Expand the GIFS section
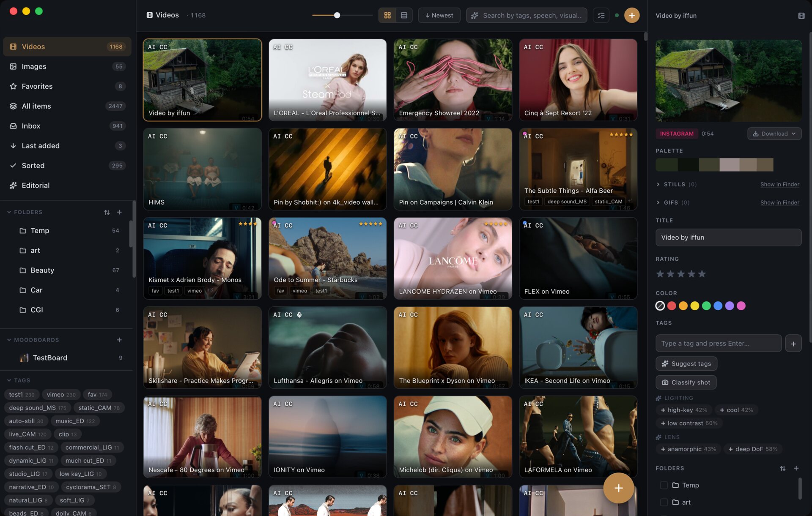 673,203
